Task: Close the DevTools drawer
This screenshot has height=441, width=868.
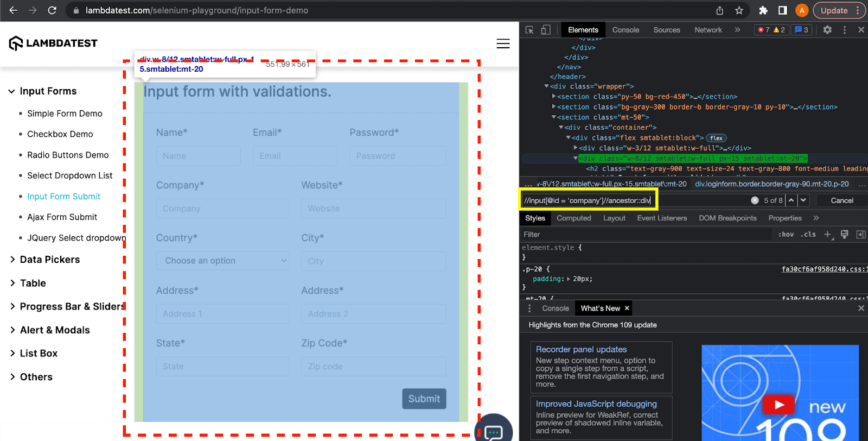Action: click(x=861, y=308)
